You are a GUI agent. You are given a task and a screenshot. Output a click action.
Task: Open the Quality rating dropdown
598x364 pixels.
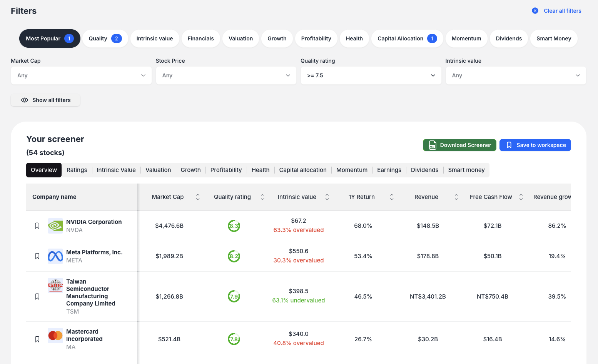pyautogui.click(x=371, y=75)
